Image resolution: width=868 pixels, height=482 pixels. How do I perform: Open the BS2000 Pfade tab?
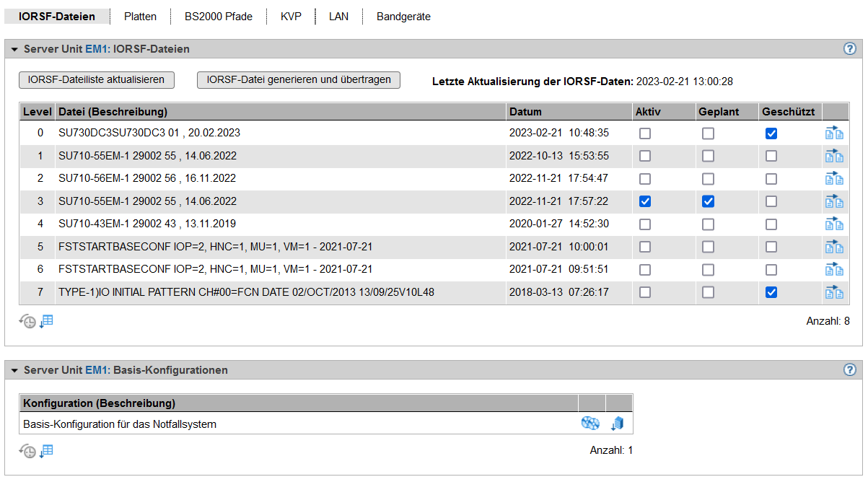(x=218, y=17)
